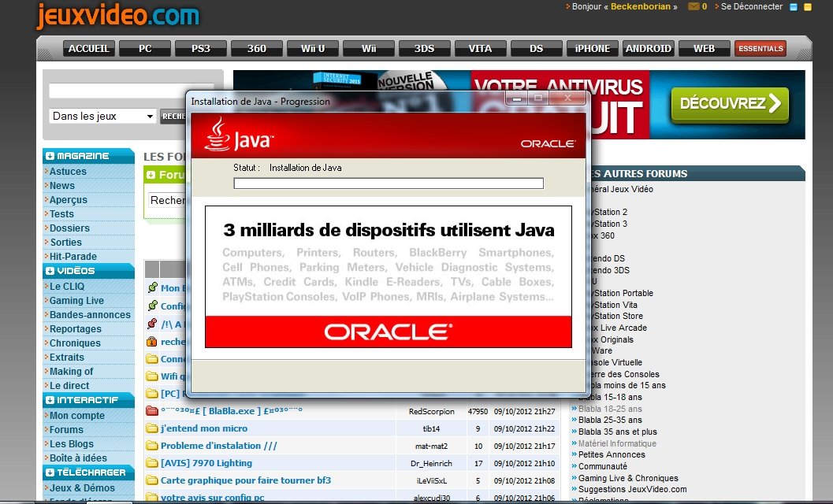Viewport: 833px width, 504px height.
Task: Open the ESSENTIALS tab
Action: [760, 49]
